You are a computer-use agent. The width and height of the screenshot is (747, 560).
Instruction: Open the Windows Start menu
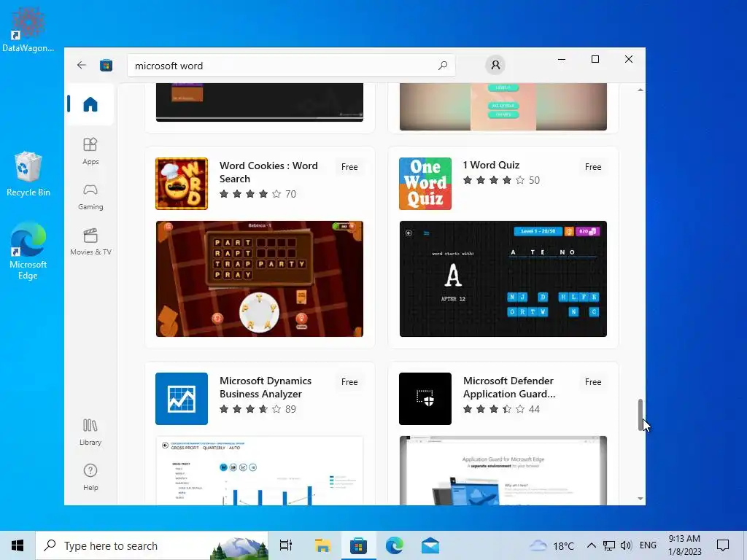18,545
